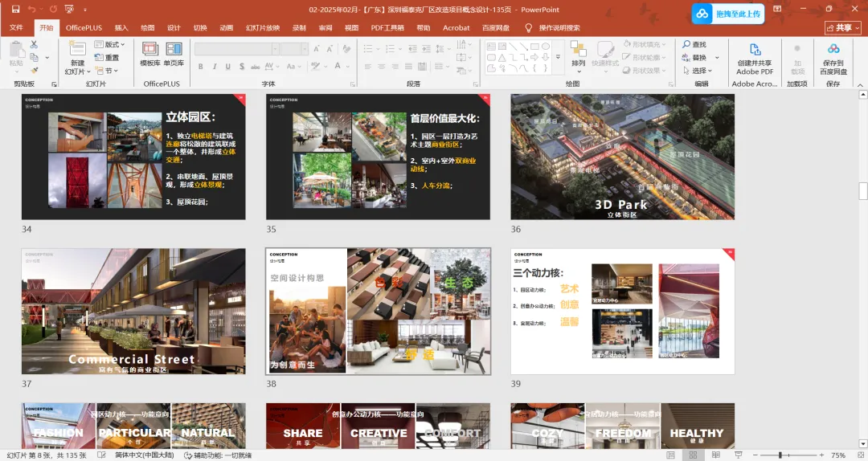Open Shape Fill (形状填充) dropdown
The height and width of the screenshot is (461, 868).
point(644,44)
